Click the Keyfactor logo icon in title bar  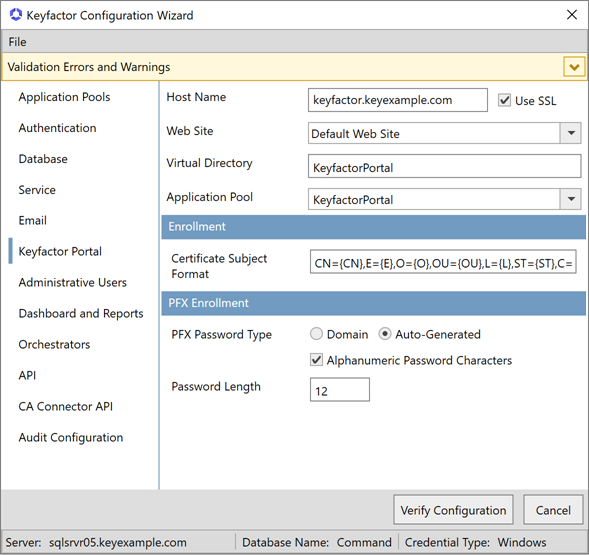click(16, 15)
